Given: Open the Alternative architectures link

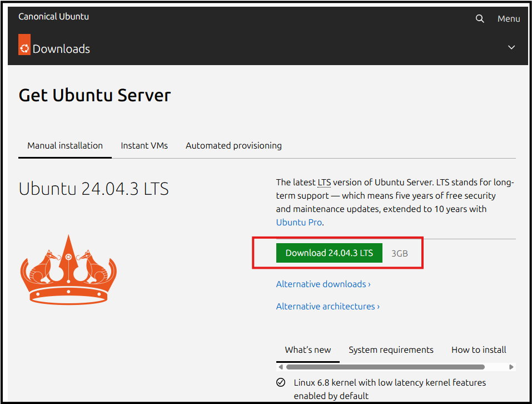Looking at the screenshot, I should click(327, 306).
